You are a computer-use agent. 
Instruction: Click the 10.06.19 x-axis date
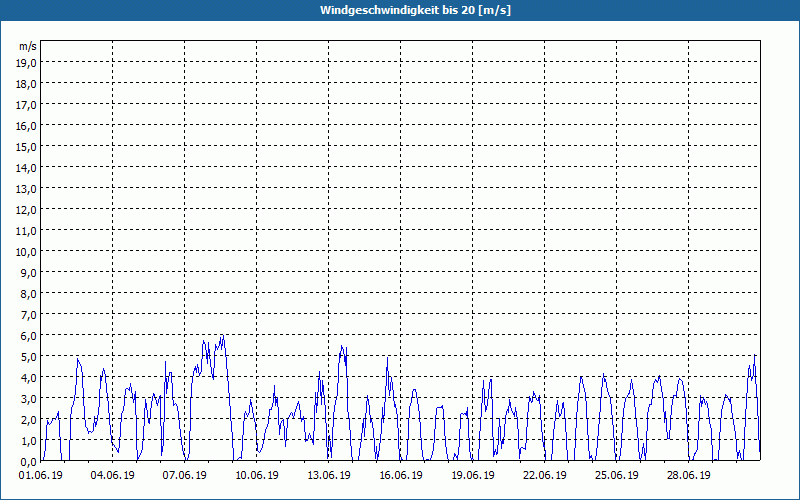coord(257,476)
